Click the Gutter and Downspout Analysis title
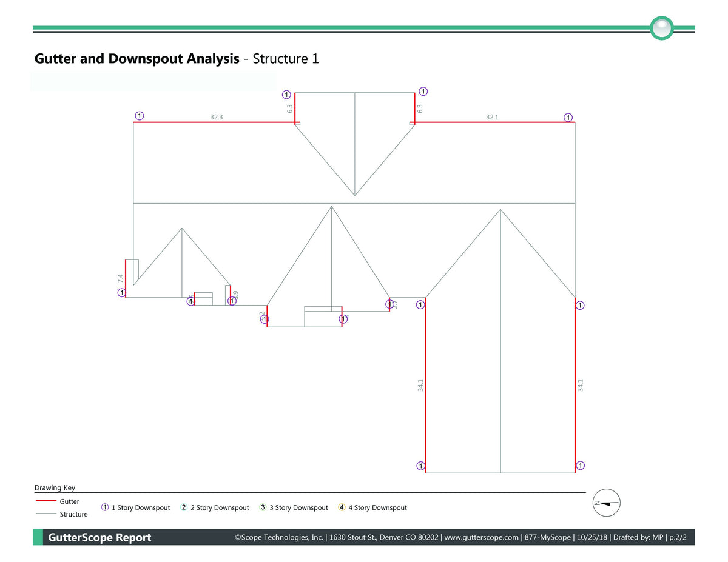Screen dimensions: 728x562 point(137,59)
